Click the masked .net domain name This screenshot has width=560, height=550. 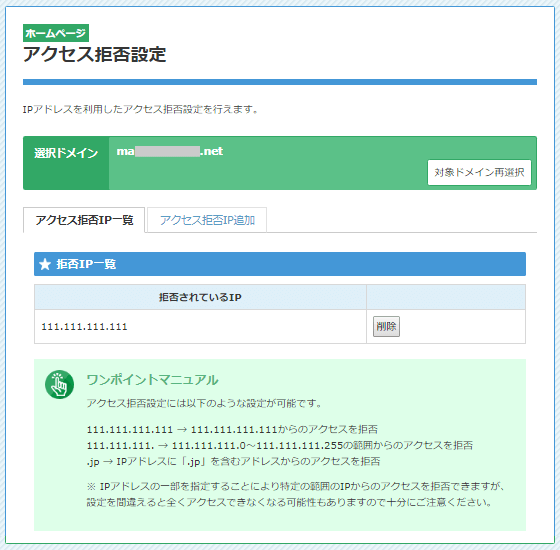[x=170, y=151]
